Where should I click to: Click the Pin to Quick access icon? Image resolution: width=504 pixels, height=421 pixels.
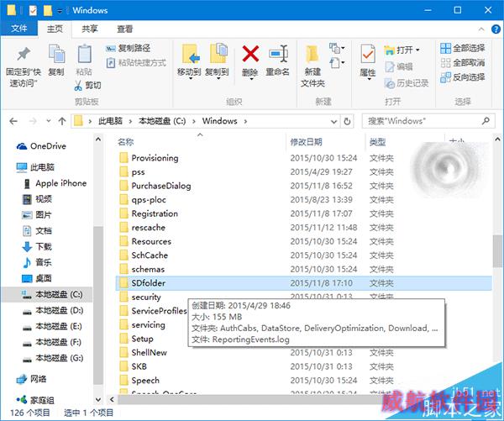point(24,54)
